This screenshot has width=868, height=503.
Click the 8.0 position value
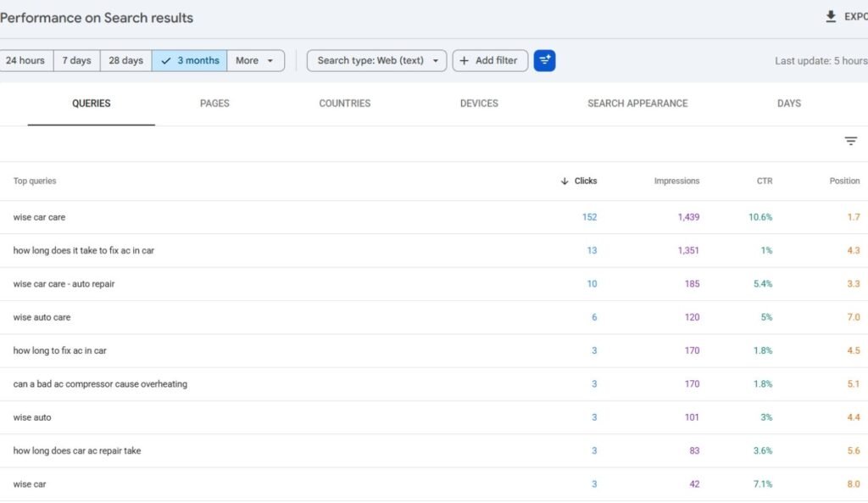[854, 484]
